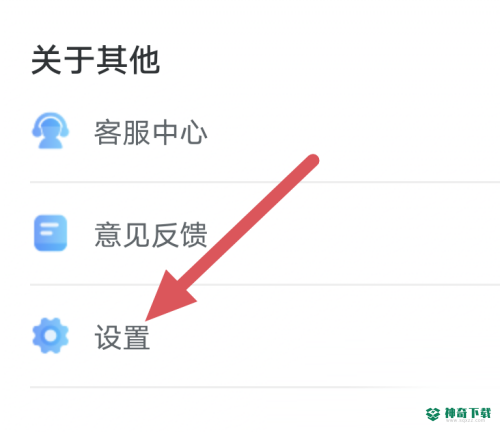Click the rounded tail end of the red arrow

[312, 161]
